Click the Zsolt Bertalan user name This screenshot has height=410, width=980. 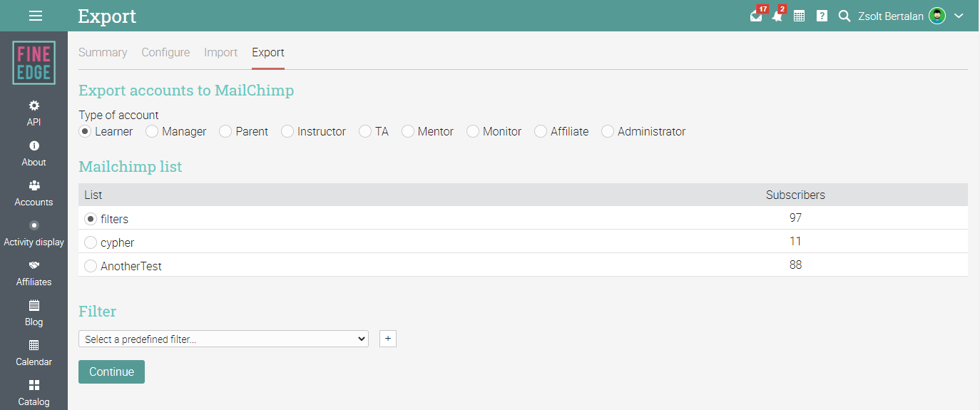click(890, 16)
